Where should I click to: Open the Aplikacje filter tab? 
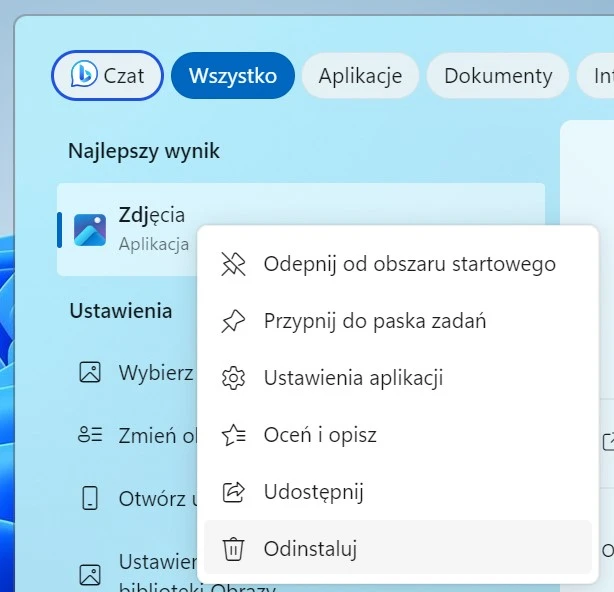tap(360, 76)
